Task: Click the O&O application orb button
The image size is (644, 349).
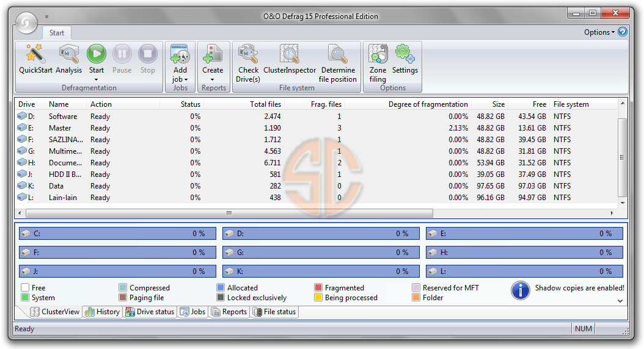Action: tap(26, 23)
